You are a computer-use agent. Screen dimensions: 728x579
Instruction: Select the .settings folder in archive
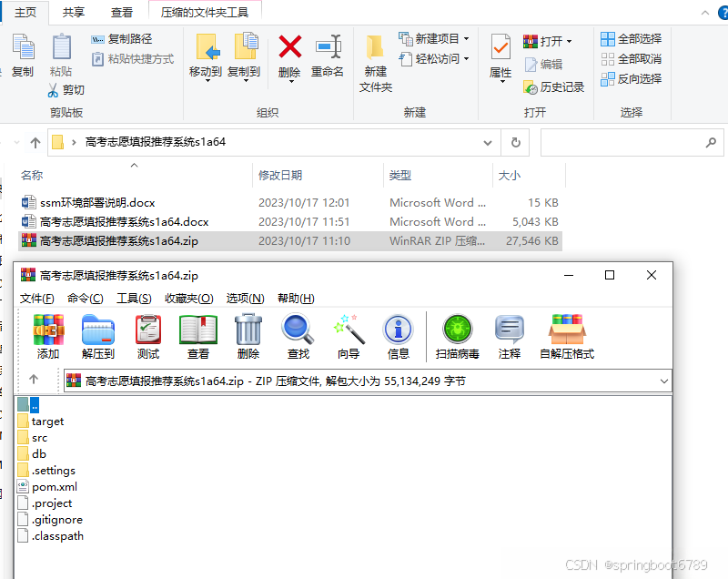[46, 471]
